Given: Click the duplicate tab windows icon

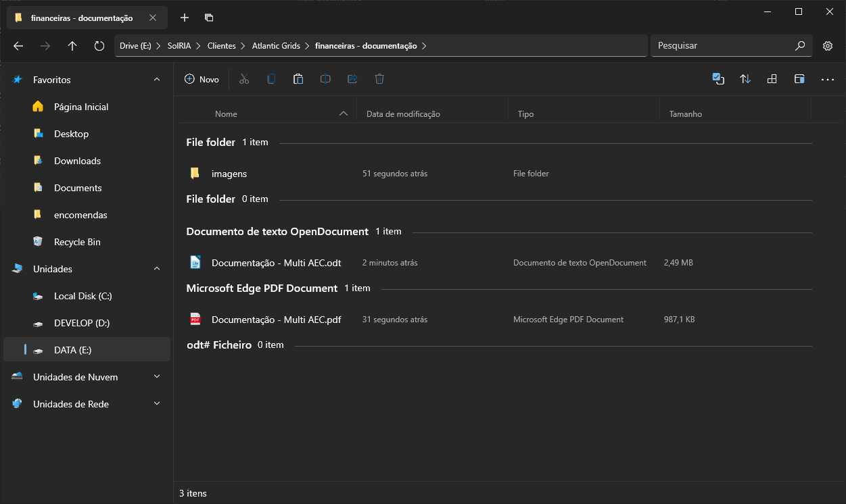Looking at the screenshot, I should 209,18.
